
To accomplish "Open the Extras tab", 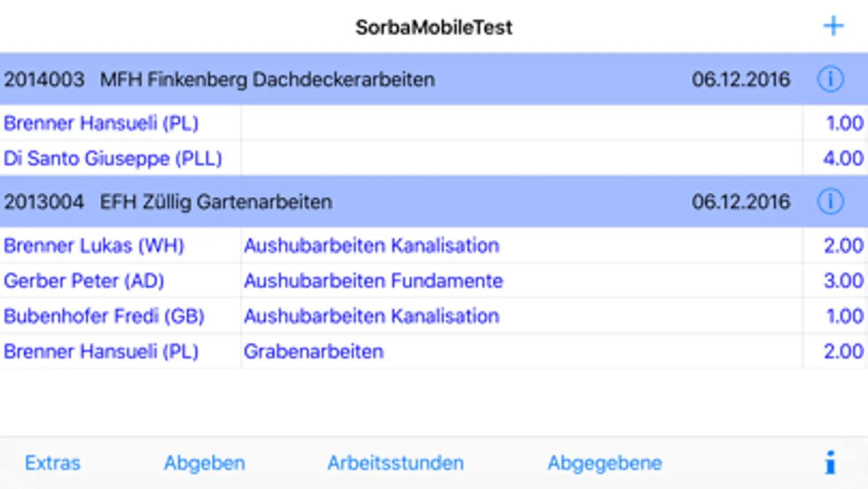I will 53,463.
